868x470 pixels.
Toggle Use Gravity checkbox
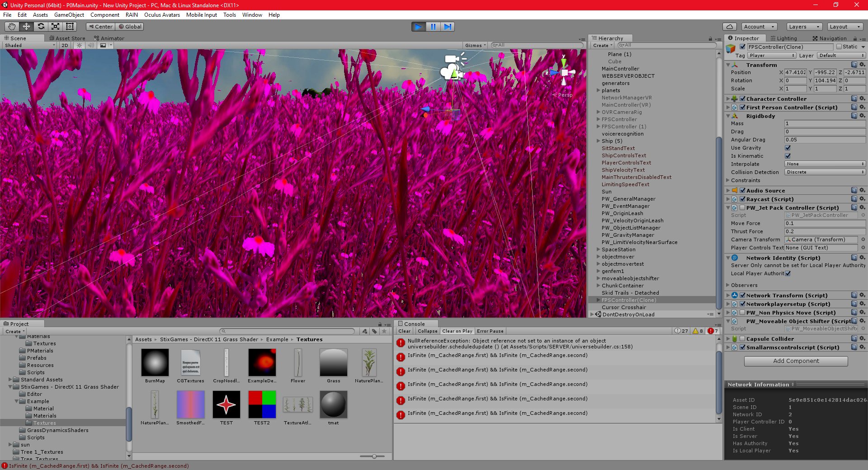tap(788, 148)
